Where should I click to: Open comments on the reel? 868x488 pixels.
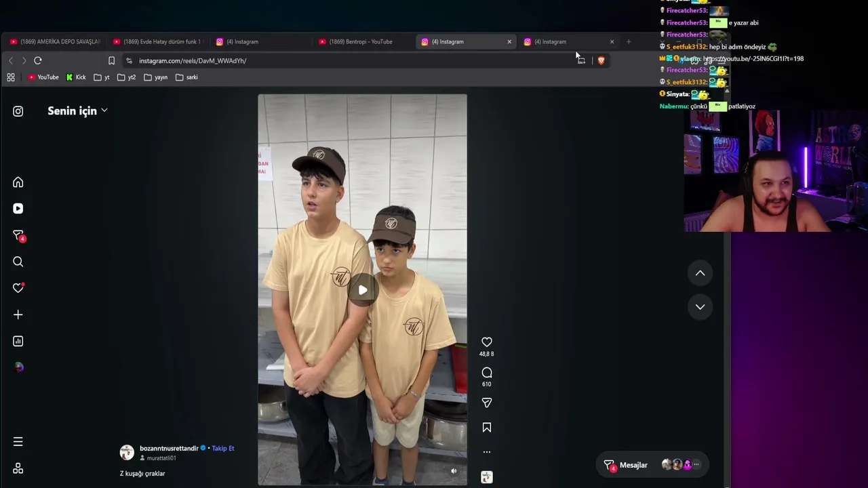point(487,373)
